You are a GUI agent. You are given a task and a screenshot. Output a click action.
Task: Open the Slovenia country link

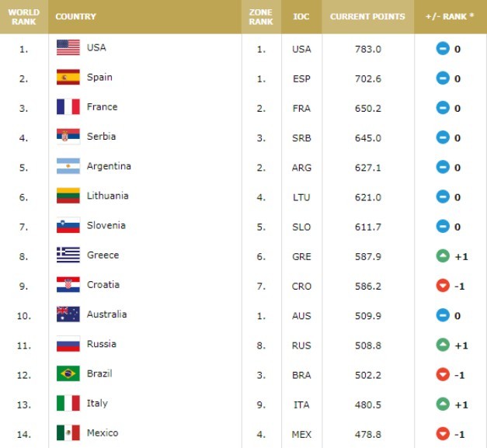coord(106,225)
